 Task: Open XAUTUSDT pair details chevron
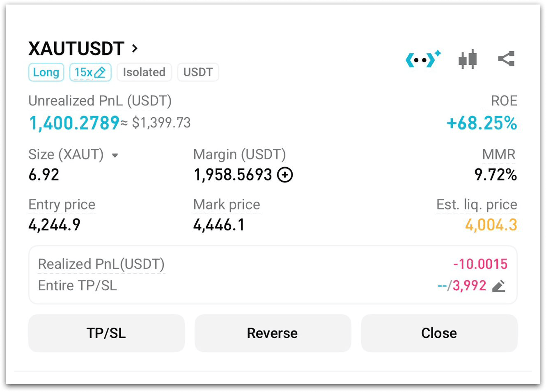(x=135, y=49)
